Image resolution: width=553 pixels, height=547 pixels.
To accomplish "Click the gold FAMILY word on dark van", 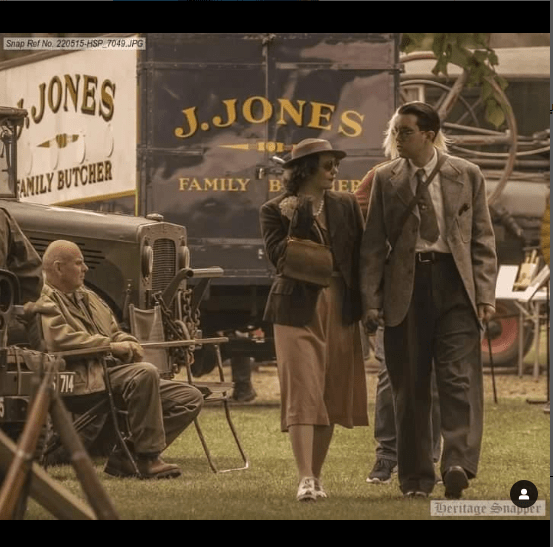I will point(214,184).
